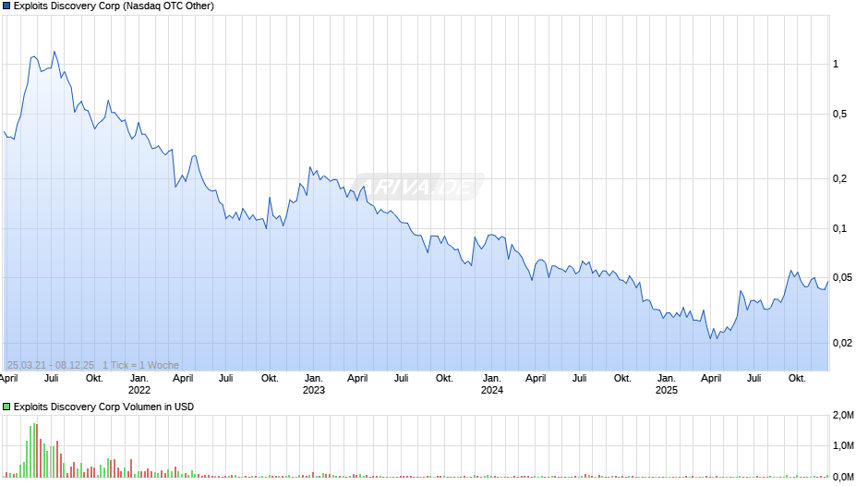Click the tallest green volume bar in mid-2021

click(34, 451)
